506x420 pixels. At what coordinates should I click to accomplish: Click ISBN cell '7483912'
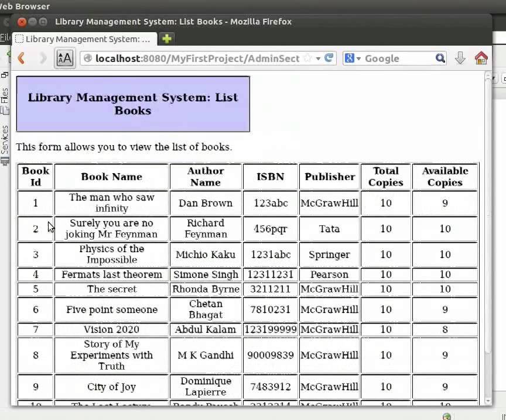[x=271, y=387]
